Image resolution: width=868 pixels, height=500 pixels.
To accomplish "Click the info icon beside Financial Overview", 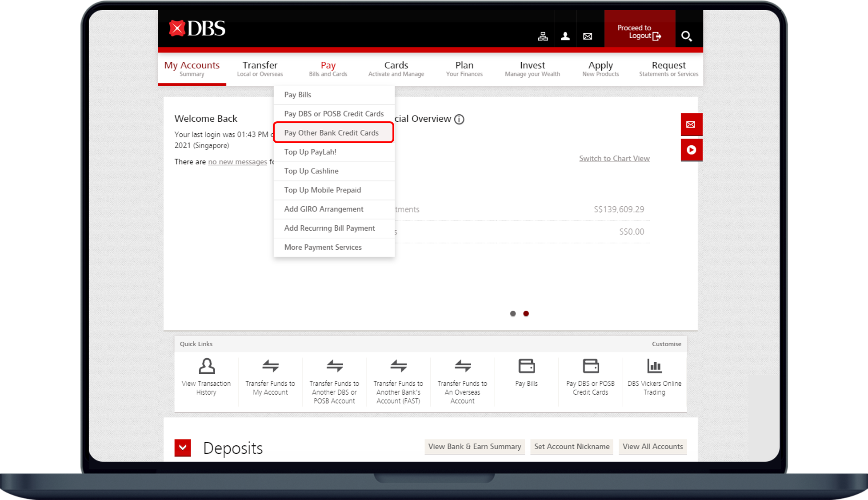I will 459,119.
